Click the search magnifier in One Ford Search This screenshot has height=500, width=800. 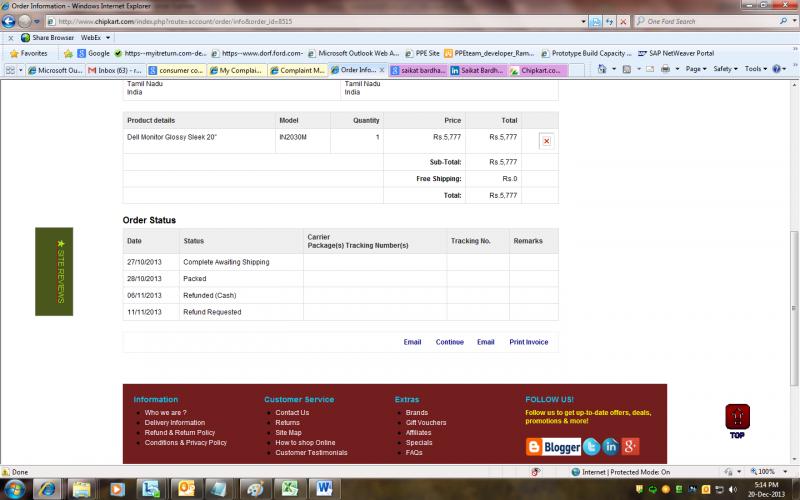click(x=783, y=21)
